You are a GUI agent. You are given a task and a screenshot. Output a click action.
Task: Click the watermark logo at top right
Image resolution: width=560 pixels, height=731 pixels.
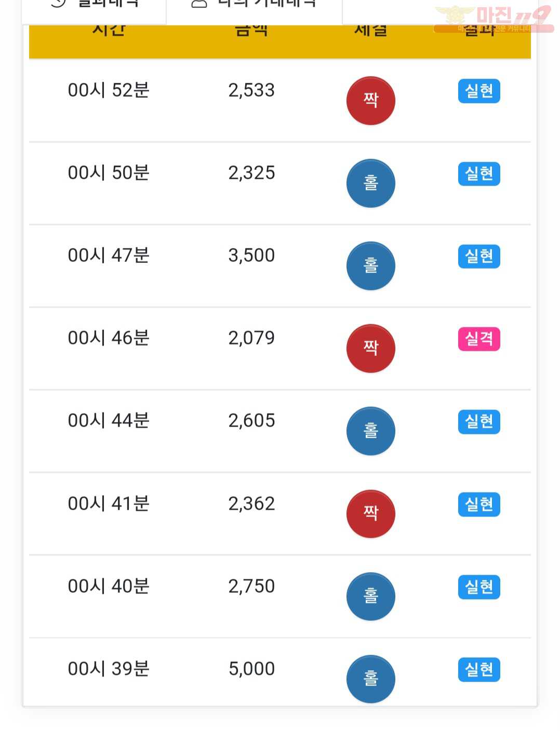(494, 19)
